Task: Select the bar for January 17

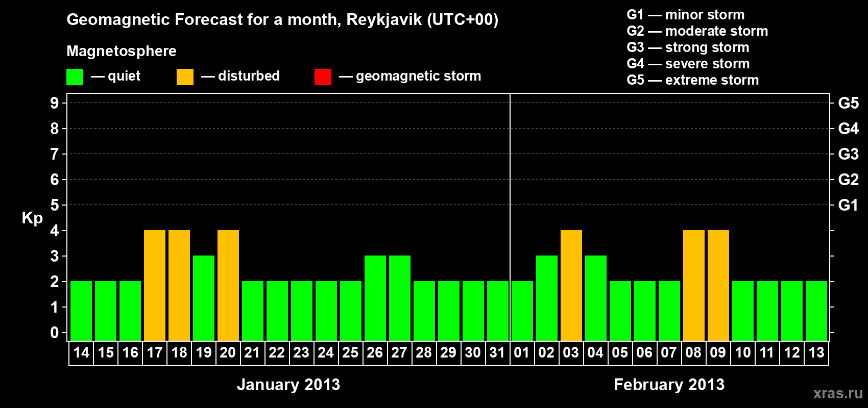Action: [155, 285]
